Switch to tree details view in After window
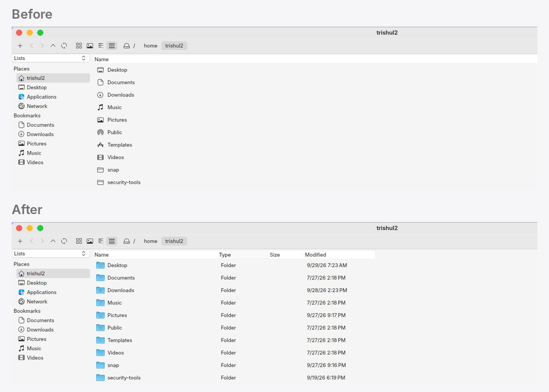The width and height of the screenshot is (549, 392). (x=101, y=242)
